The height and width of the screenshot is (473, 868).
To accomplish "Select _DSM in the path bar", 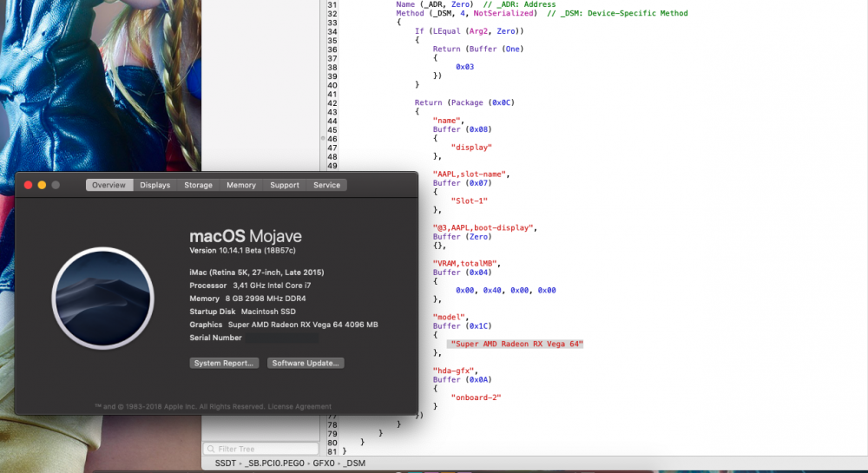I will [x=354, y=463].
